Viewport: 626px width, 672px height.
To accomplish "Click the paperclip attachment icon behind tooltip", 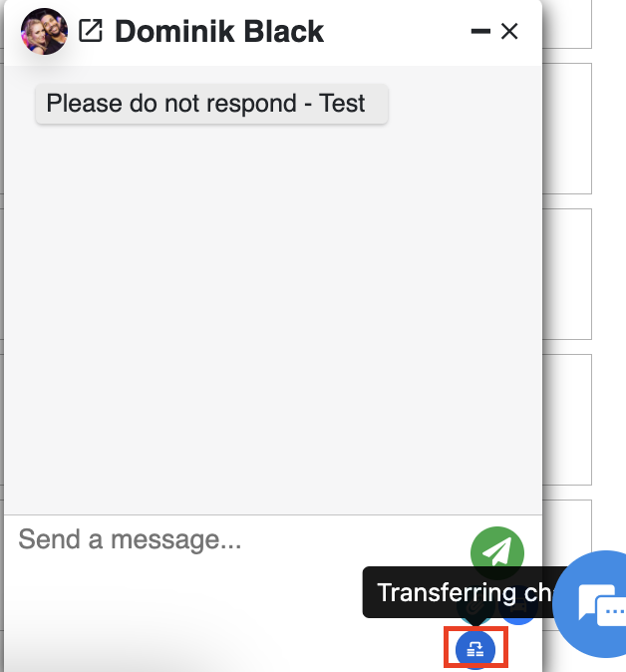I will click(x=474, y=608).
